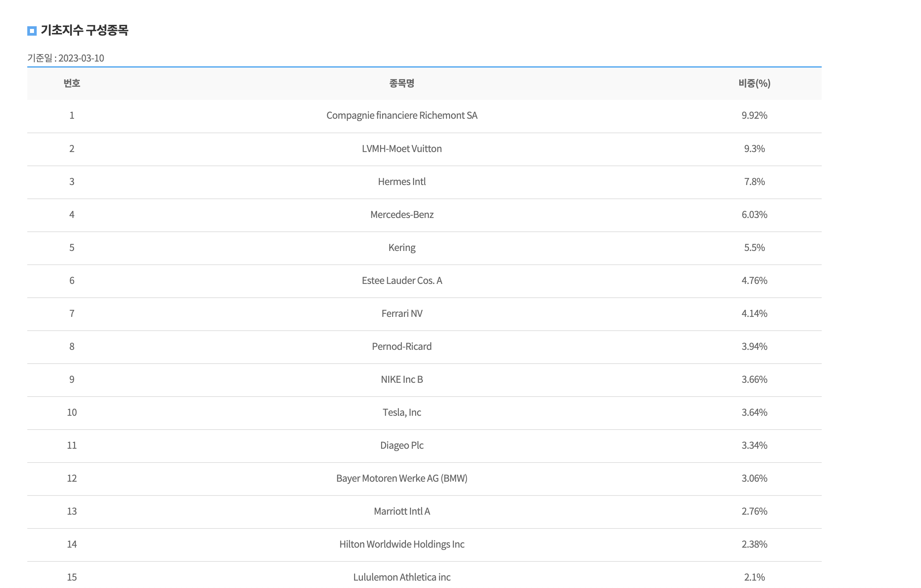Viewport: 921px width, 588px height.
Task: Select the 'Mercedes-Benz' cell
Action: pos(402,215)
